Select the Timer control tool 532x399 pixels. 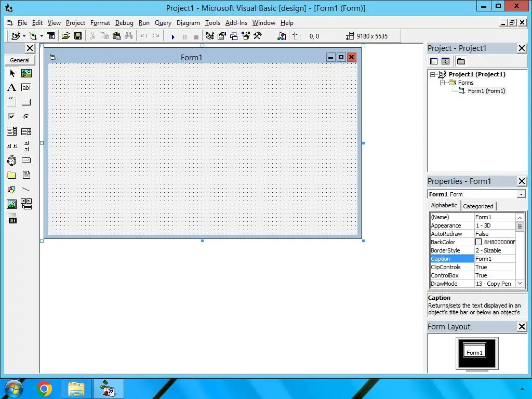coord(12,160)
